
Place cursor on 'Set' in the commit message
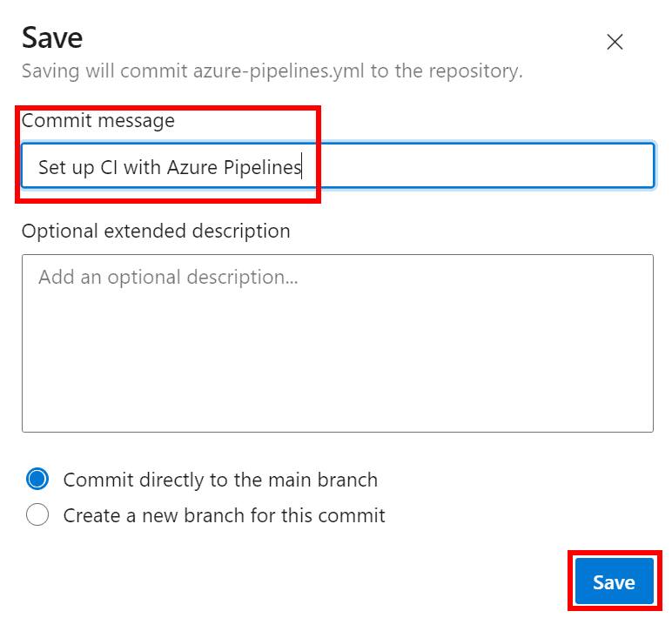pyautogui.click(x=52, y=167)
